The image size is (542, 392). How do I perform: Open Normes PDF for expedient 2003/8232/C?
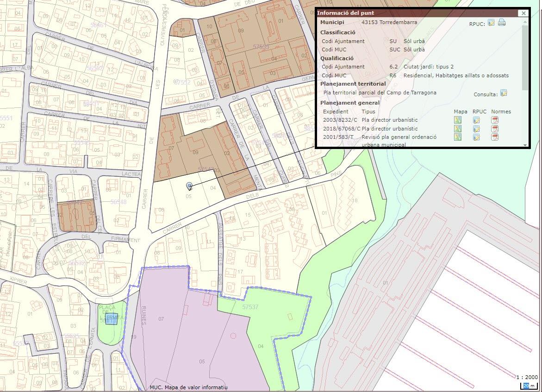495,120
